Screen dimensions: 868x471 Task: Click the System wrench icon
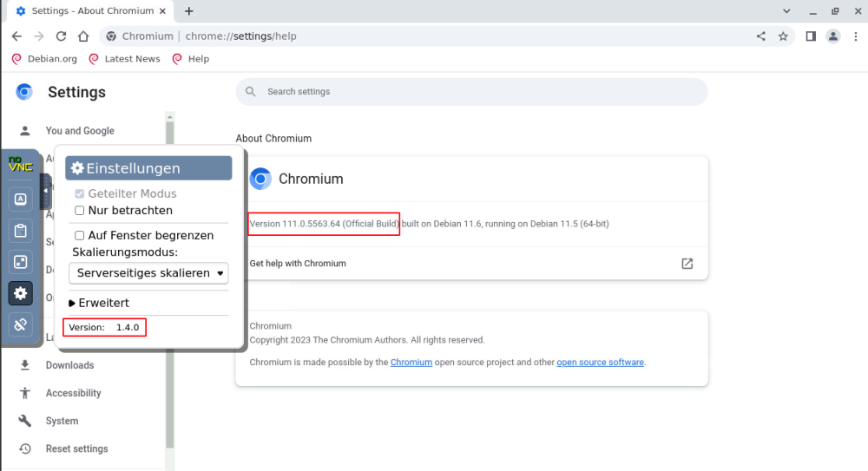pos(25,421)
